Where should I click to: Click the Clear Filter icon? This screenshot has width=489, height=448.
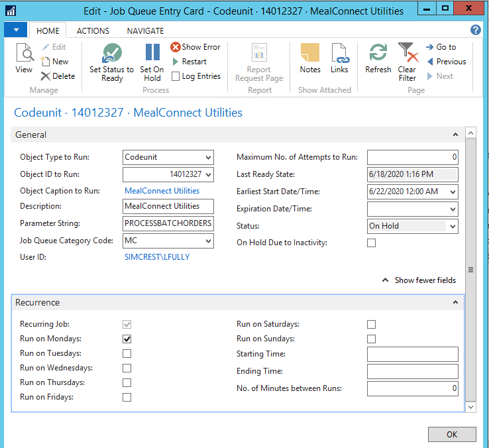(x=407, y=54)
